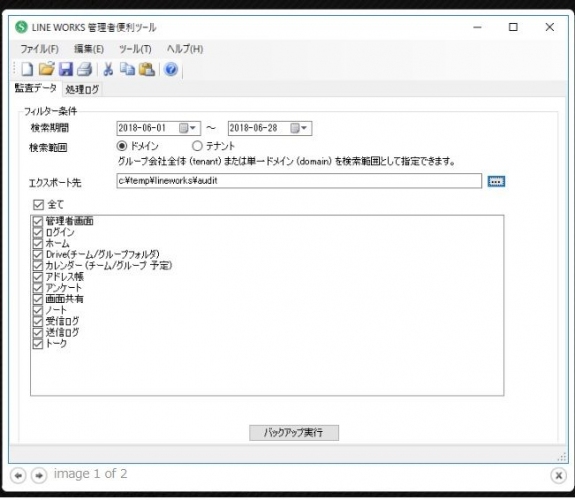This screenshot has height=500, width=575.
Task: Click the window resize grip in status bar
Action: 562,457
